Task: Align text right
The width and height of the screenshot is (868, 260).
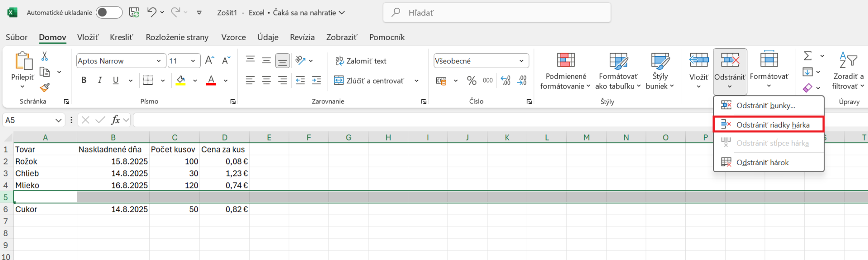Action: pyautogui.click(x=283, y=80)
